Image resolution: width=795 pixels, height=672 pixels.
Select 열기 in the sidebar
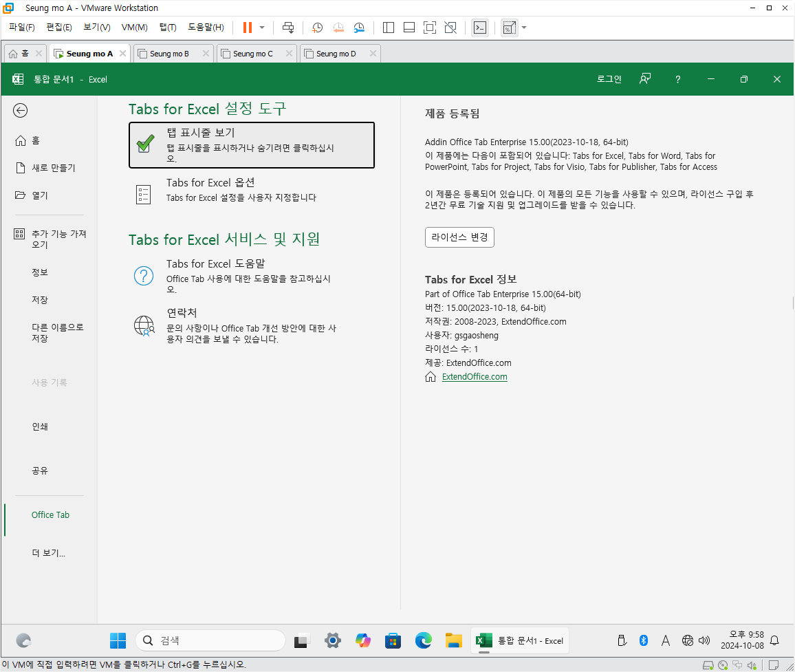[50, 195]
